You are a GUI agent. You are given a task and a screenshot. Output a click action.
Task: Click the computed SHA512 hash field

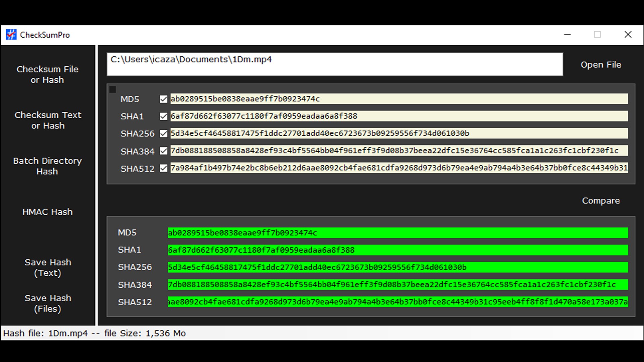[399, 168]
